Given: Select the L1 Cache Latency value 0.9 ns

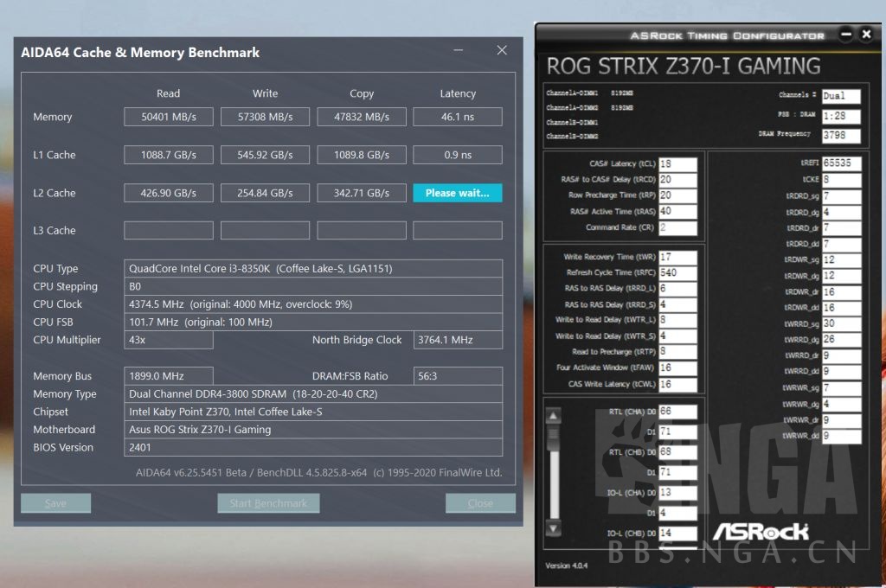Looking at the screenshot, I should (458, 155).
